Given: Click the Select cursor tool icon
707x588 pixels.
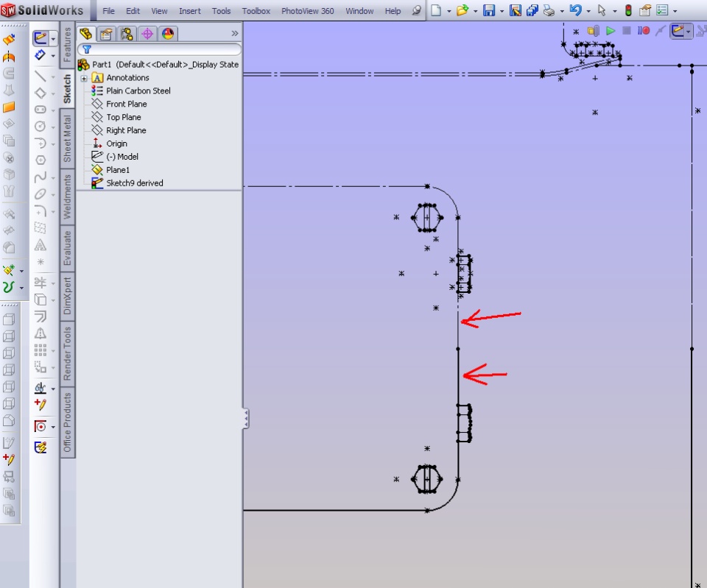Looking at the screenshot, I should click(602, 10).
